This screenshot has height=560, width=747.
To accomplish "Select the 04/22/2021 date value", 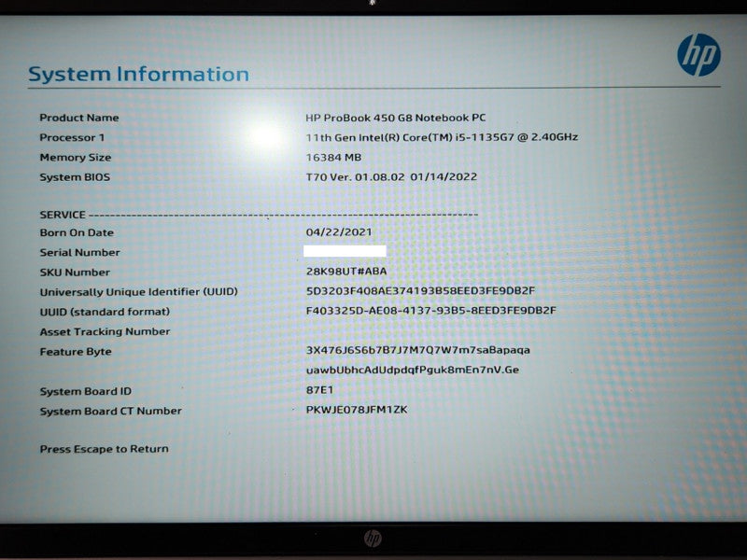I will tap(339, 231).
